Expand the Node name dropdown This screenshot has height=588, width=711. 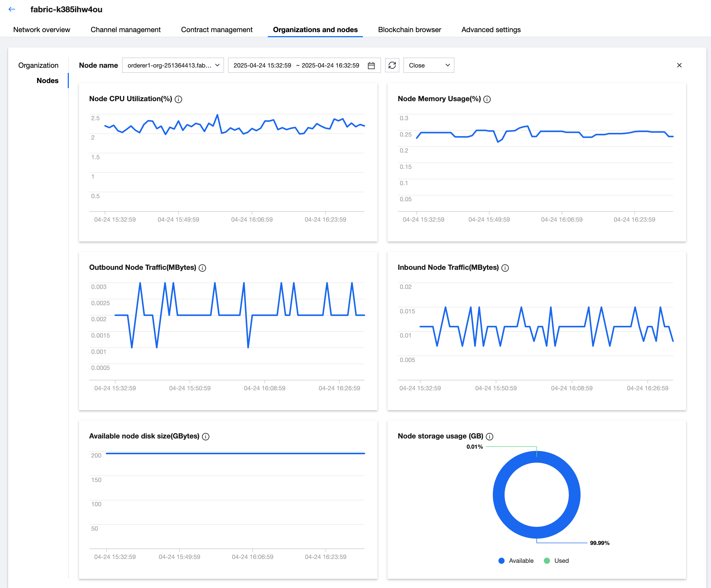pos(173,65)
